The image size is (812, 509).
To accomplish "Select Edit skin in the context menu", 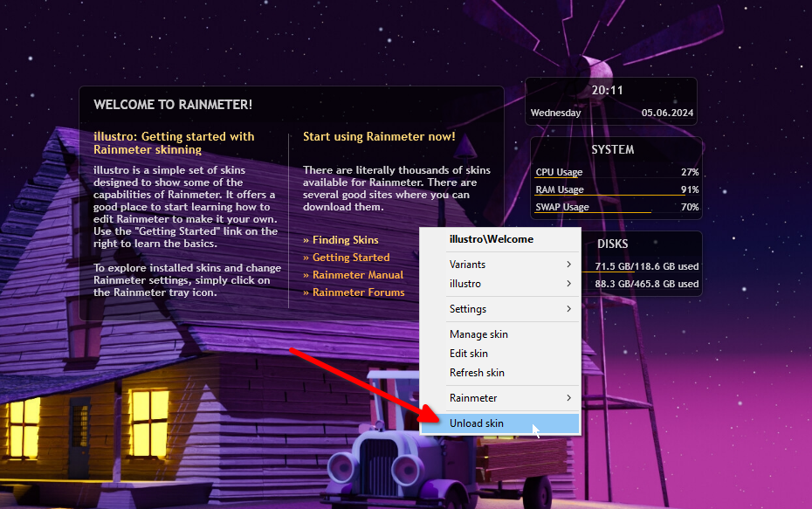I will 500,354.
